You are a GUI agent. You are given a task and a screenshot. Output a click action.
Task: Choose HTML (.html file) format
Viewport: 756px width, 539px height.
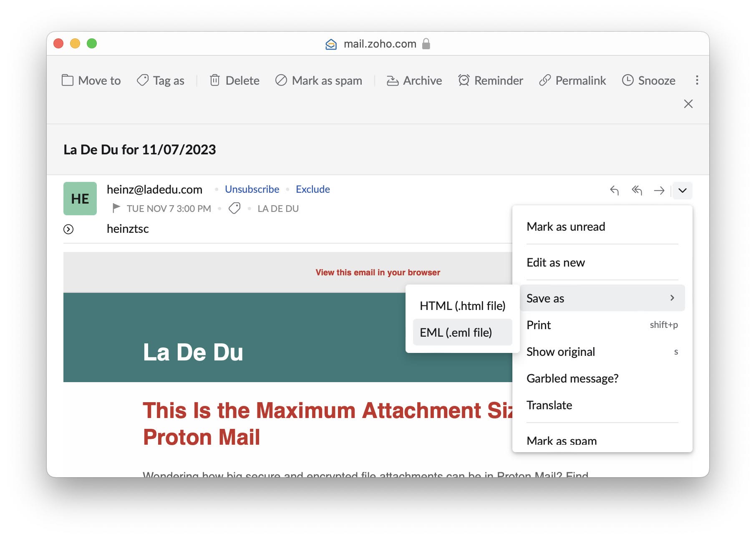462,306
